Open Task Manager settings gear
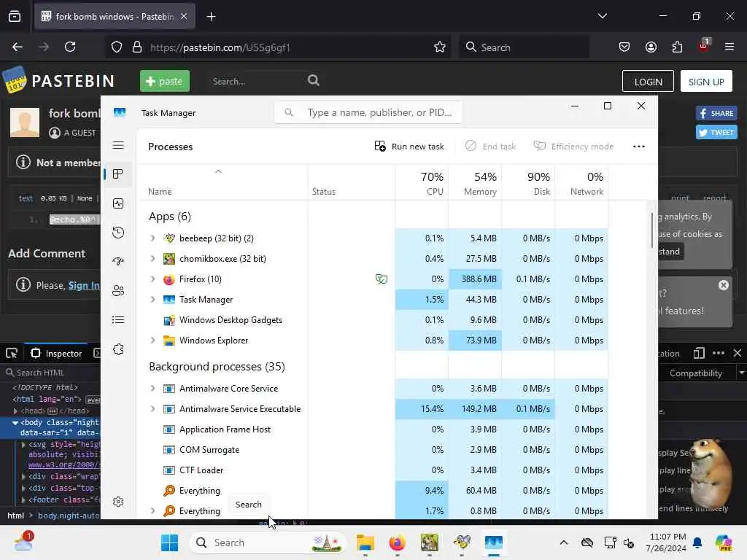747x560 pixels. click(x=118, y=502)
